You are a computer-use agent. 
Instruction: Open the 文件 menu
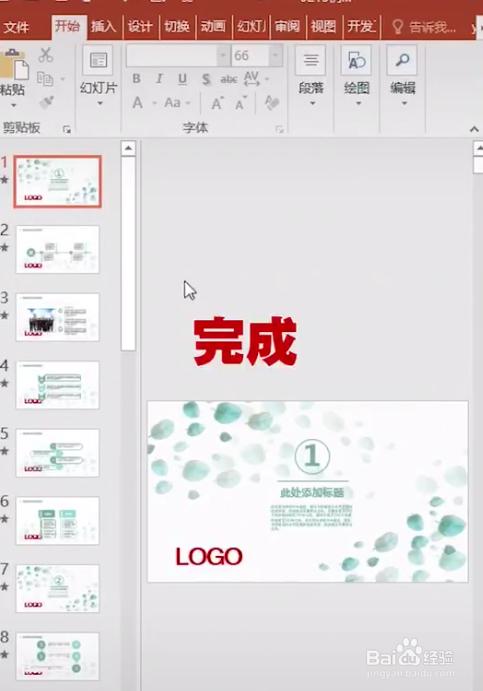16,28
